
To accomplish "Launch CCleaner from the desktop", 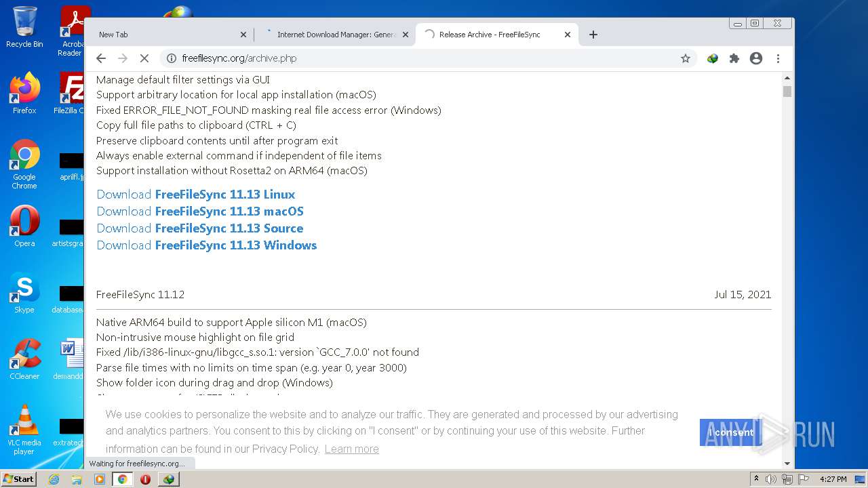I will (24, 359).
